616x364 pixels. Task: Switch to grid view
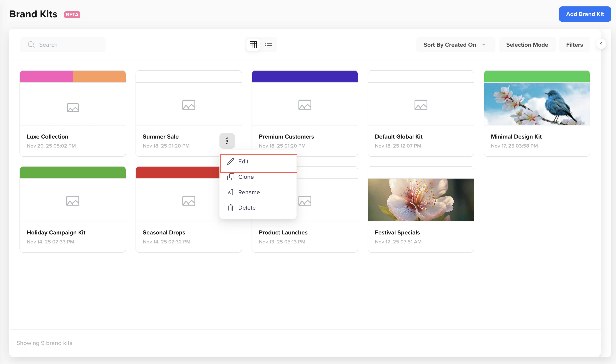coord(253,45)
